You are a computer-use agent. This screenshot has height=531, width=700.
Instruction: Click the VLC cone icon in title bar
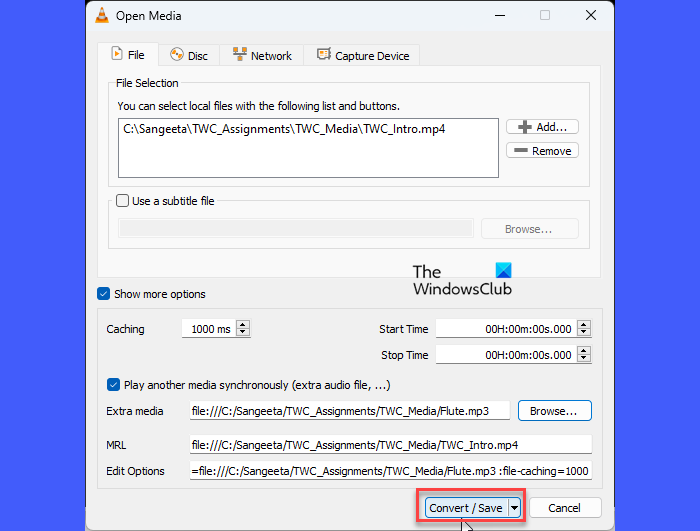point(102,16)
